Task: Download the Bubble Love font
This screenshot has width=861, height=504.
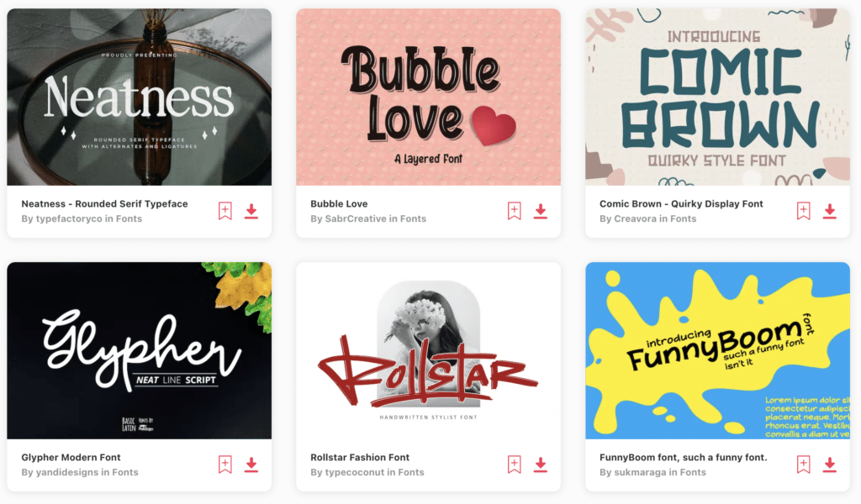Action: 541,211
